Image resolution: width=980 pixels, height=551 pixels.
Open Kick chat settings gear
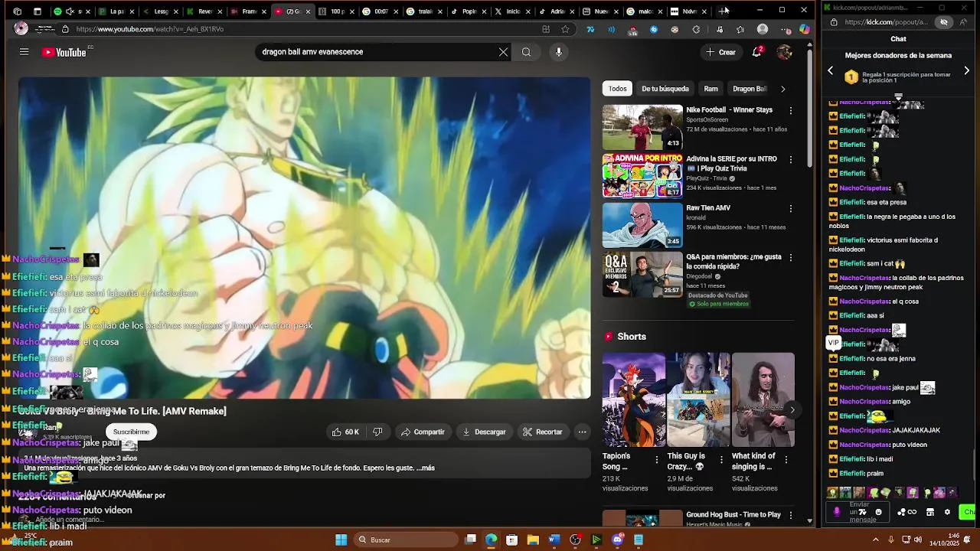tap(947, 512)
